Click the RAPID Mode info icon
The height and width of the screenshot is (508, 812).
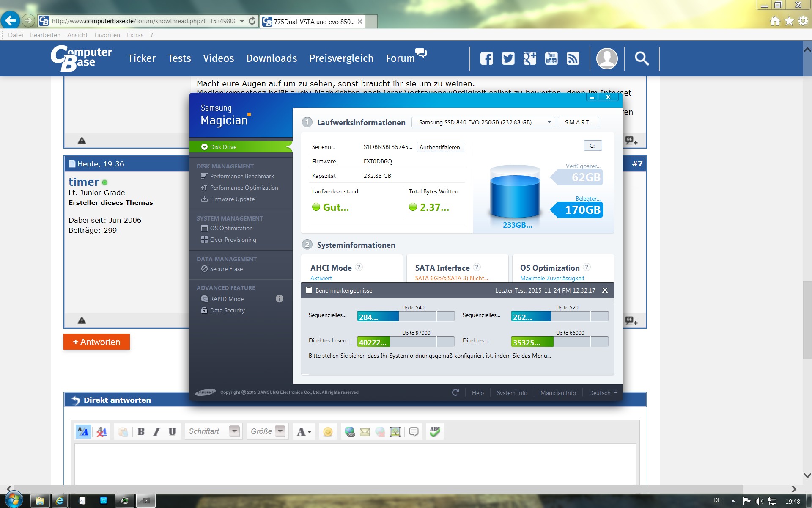click(279, 299)
